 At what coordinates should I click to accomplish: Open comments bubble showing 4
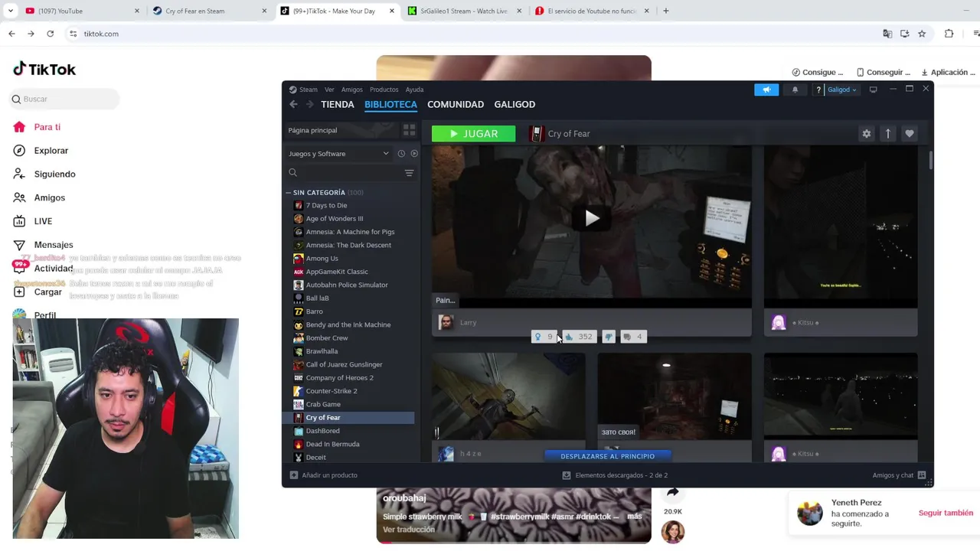(x=633, y=337)
